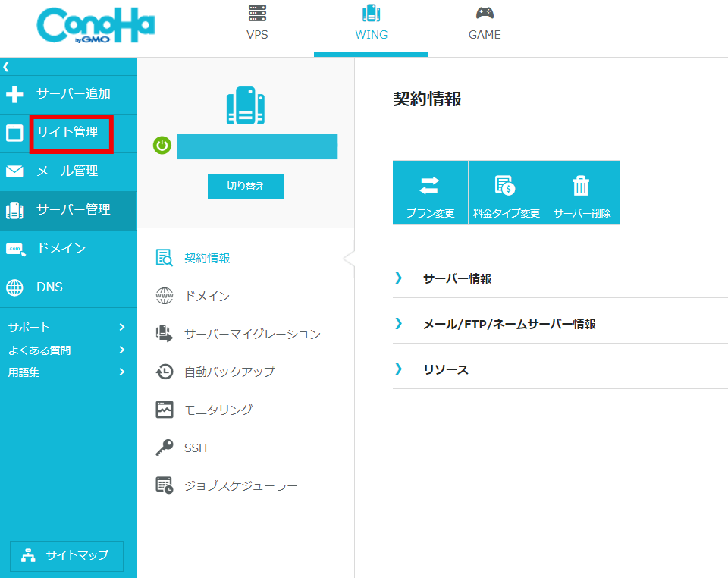Expand the リソース section
This screenshot has height=578, width=728.
pyautogui.click(x=445, y=369)
